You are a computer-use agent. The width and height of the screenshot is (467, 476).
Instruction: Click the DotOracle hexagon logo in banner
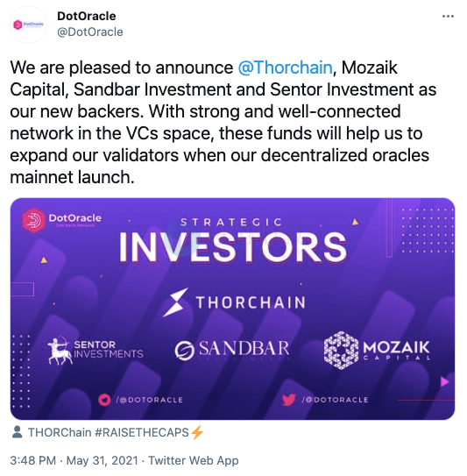33,220
